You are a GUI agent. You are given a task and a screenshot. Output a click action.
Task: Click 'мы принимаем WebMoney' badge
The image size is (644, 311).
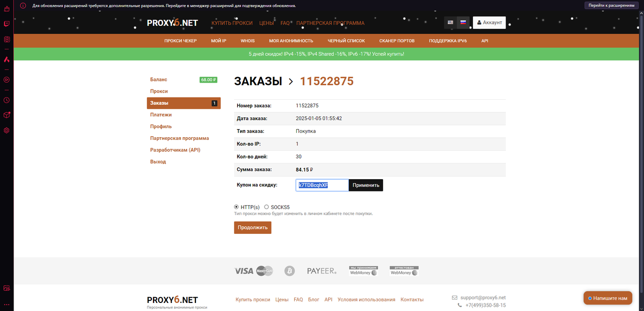(x=364, y=271)
